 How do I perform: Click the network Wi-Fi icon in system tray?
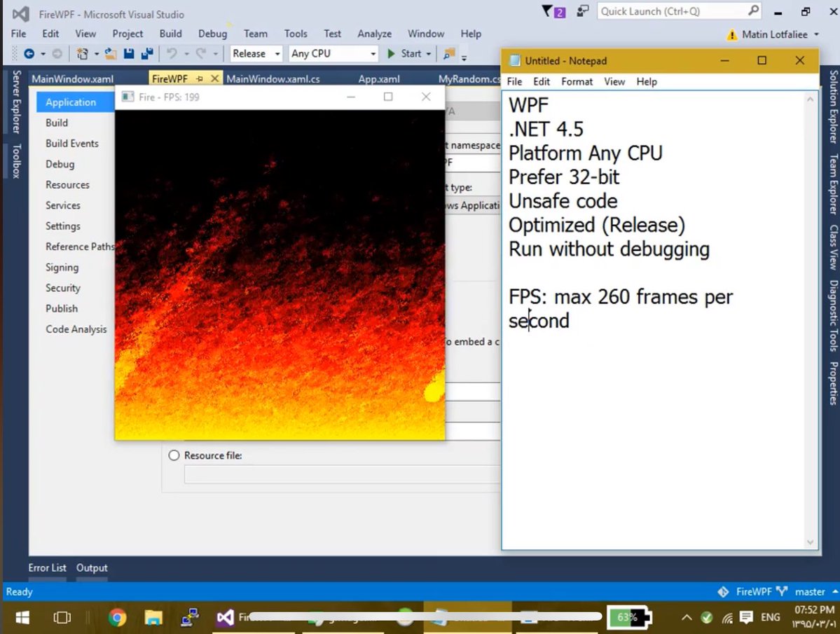pos(727,617)
